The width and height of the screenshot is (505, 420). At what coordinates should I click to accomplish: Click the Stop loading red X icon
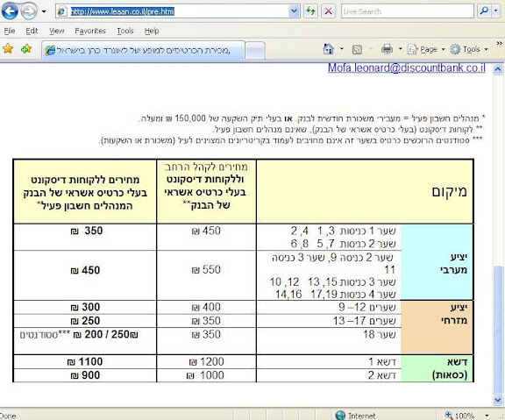click(328, 11)
